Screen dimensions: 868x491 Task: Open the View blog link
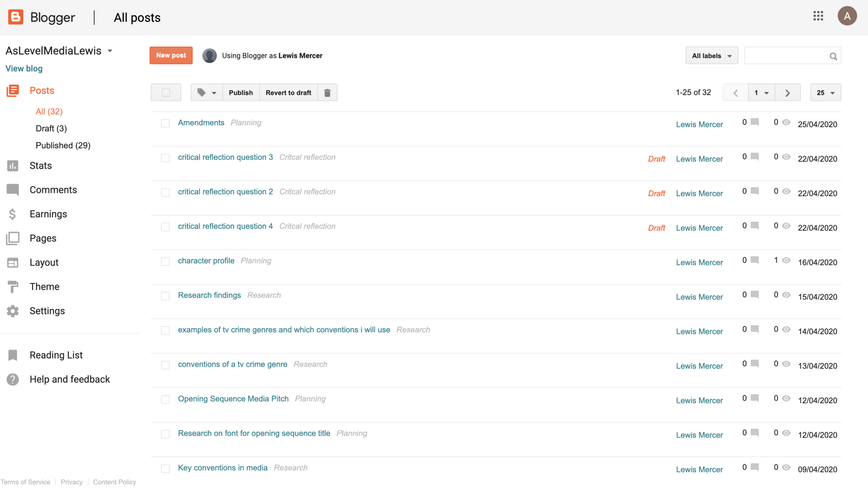pyautogui.click(x=24, y=68)
